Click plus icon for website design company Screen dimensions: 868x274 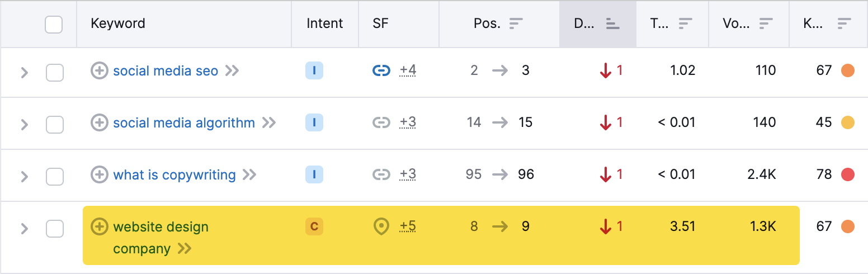(x=99, y=226)
